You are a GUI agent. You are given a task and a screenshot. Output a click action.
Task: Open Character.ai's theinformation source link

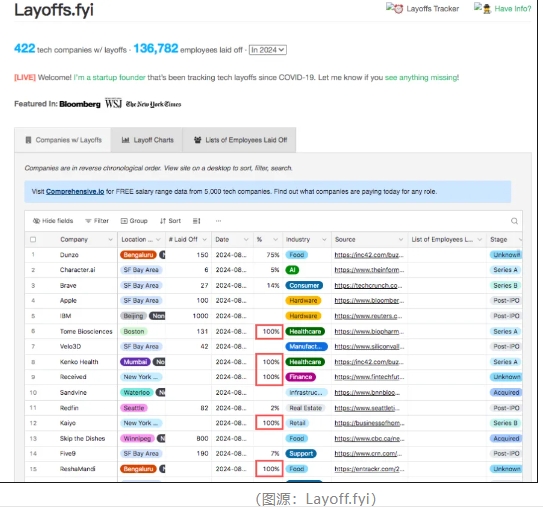coord(369,270)
